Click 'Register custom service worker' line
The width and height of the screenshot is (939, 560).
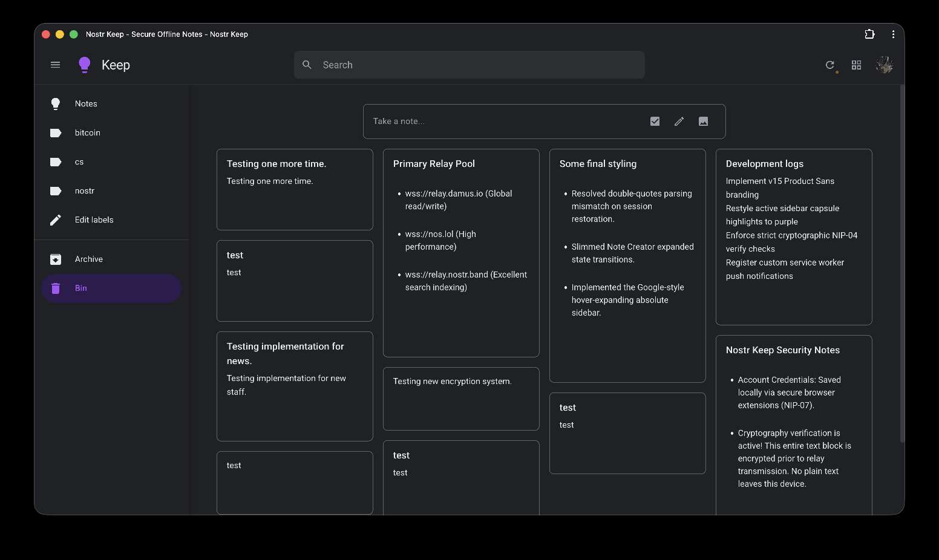point(785,269)
